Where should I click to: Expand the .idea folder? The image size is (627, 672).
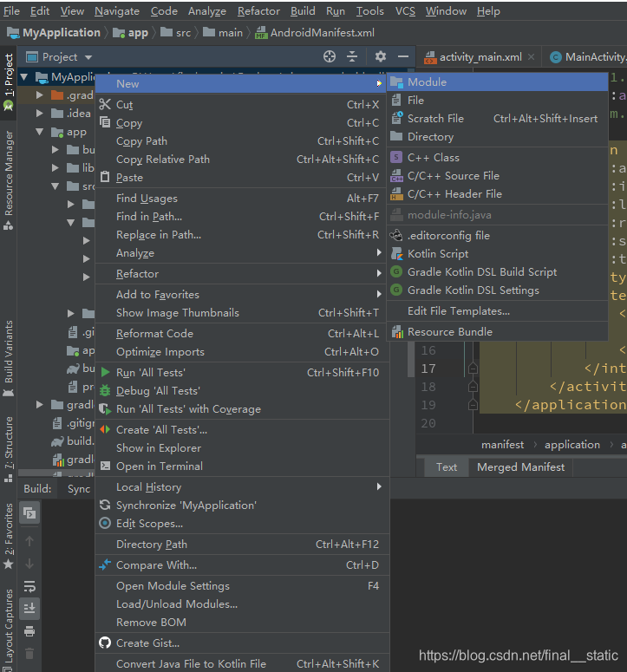click(39, 113)
